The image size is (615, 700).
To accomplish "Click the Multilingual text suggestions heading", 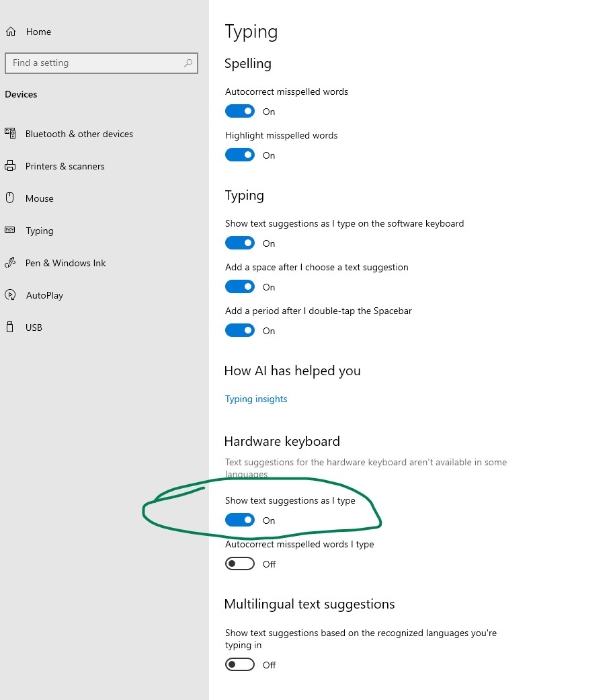I will coord(310,605).
